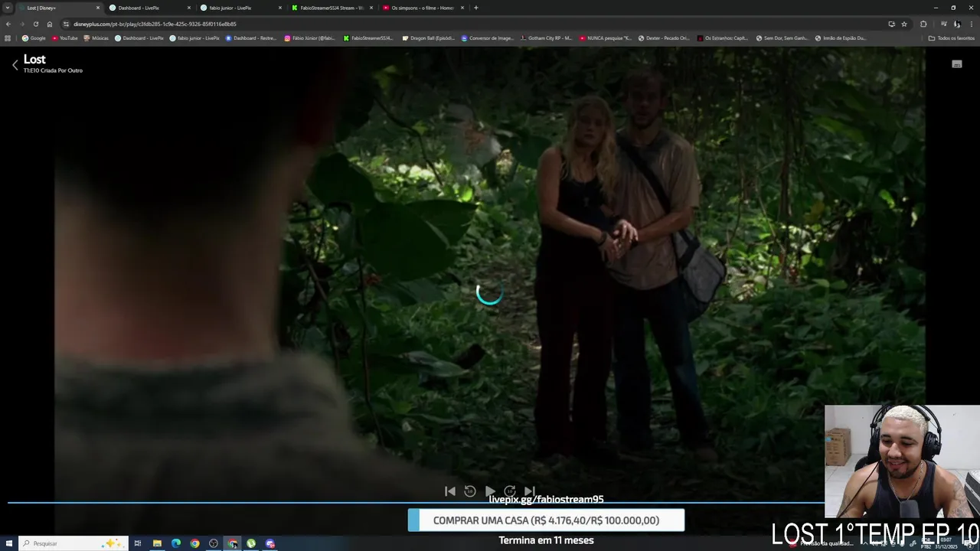Open NUNCA pesquise bookmark
980x551 pixels.
606,37
